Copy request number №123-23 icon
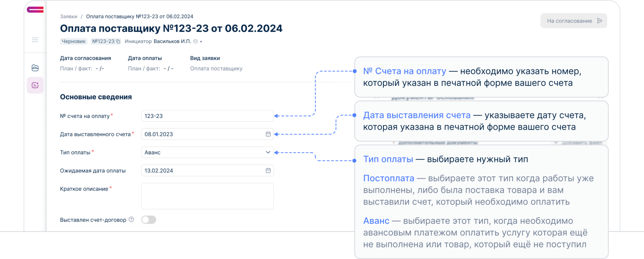 point(118,41)
